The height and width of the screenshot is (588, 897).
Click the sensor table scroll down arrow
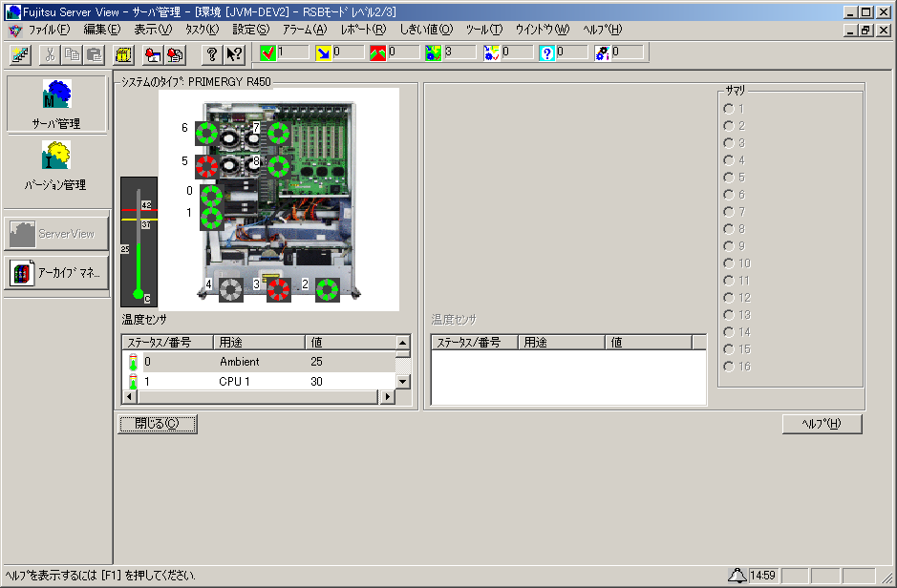click(x=403, y=381)
